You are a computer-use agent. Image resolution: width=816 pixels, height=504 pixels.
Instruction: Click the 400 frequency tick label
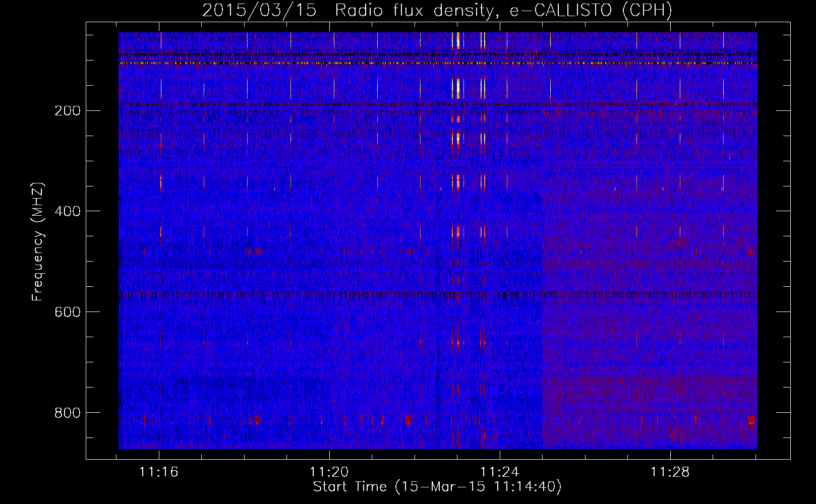click(67, 211)
